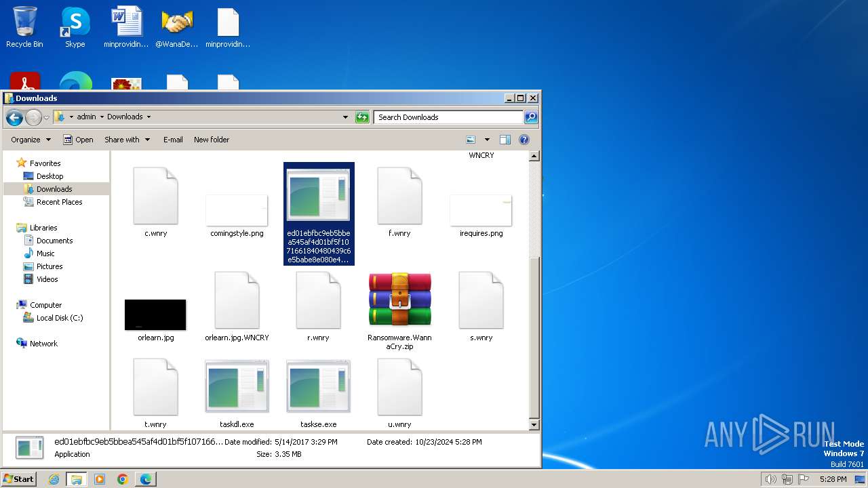868x488 pixels.
Task: Expand the dropdown arrow after Downloads in path
Action: (x=149, y=117)
